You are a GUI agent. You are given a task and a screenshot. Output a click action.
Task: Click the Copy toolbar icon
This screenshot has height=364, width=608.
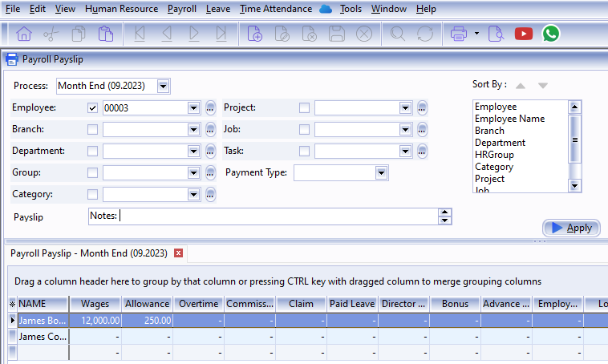(x=79, y=34)
